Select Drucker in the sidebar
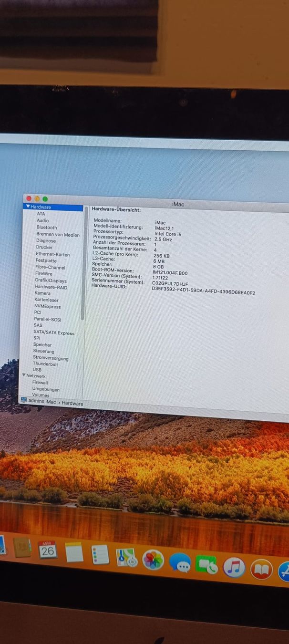 tap(44, 248)
